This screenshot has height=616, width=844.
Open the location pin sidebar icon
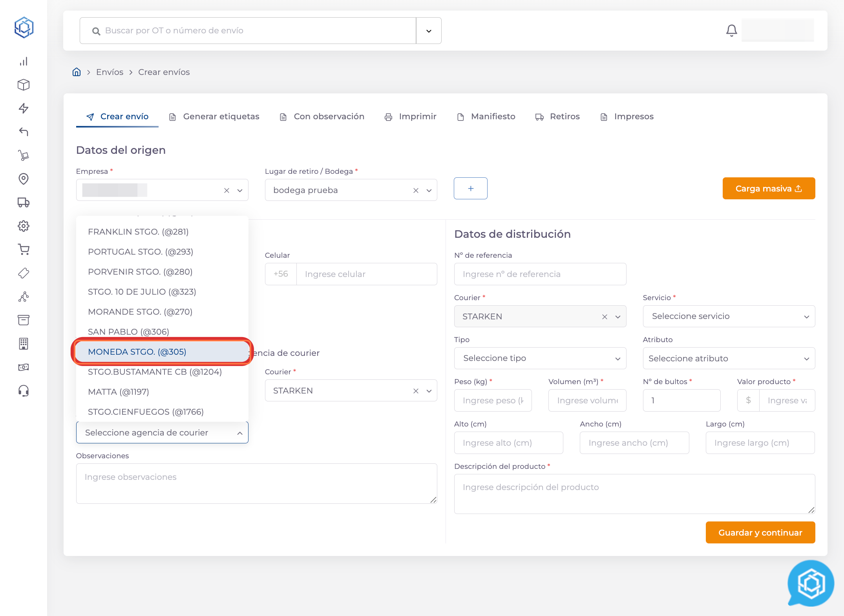point(24,179)
